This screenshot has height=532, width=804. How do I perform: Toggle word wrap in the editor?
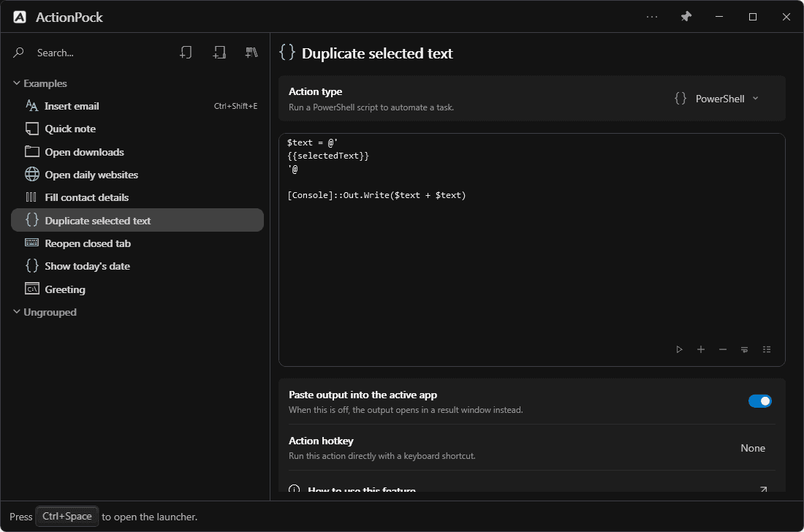745,349
